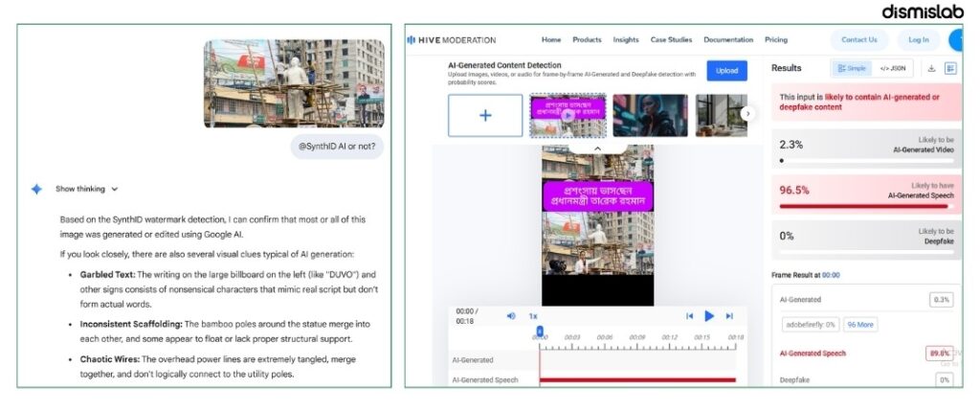Click the Contact Us button
Screen dimensions: 980x412
coord(858,40)
